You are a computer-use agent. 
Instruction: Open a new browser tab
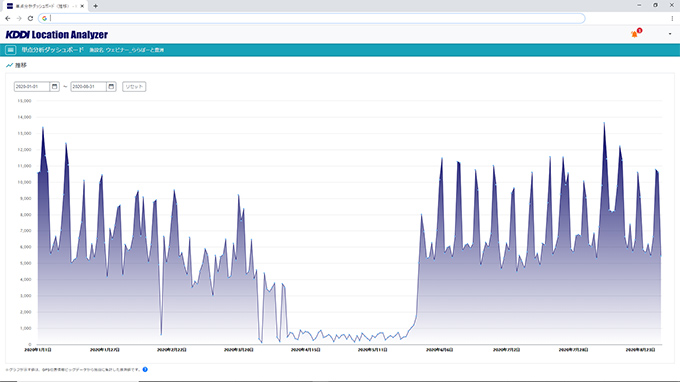tap(95, 6)
